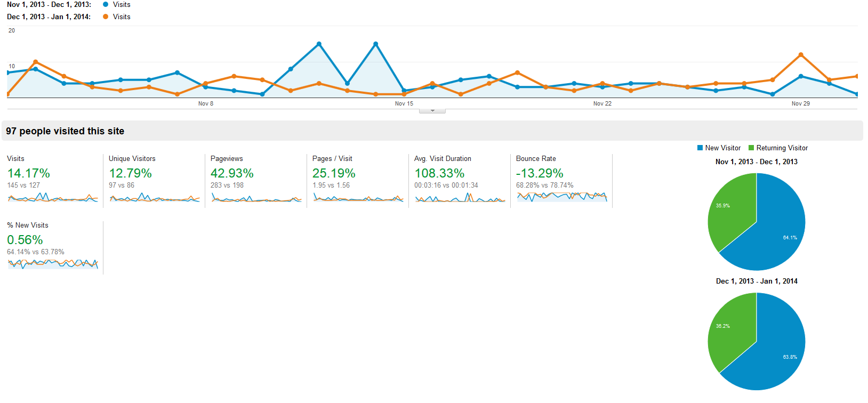Screen dimensions: 868x403
Task: Click the -13.29% Bounce Rate value
Action: coord(540,173)
